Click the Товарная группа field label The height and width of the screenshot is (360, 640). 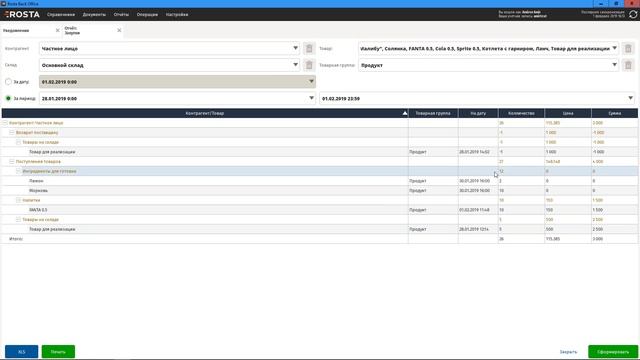click(337, 65)
